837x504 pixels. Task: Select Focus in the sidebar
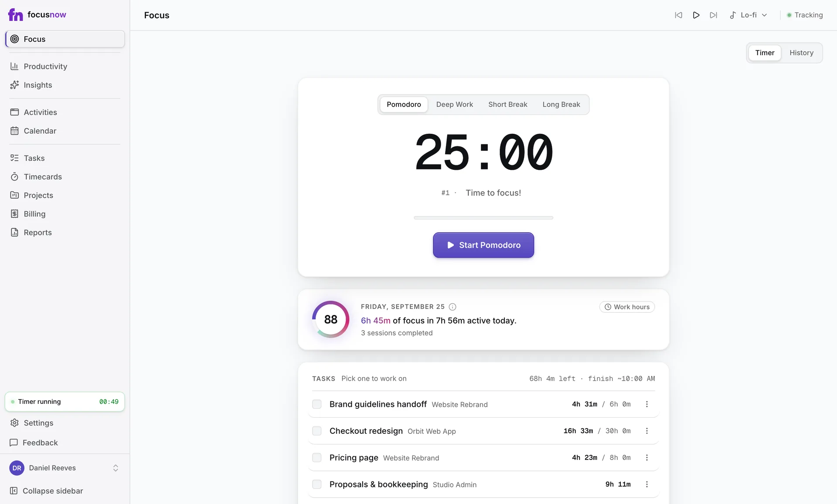tap(65, 39)
